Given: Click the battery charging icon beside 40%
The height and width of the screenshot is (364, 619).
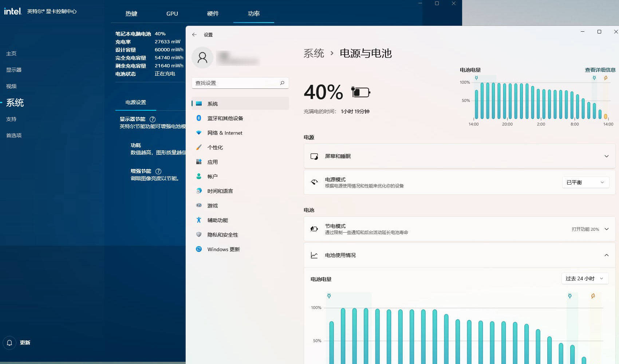Looking at the screenshot, I should click(x=360, y=92).
